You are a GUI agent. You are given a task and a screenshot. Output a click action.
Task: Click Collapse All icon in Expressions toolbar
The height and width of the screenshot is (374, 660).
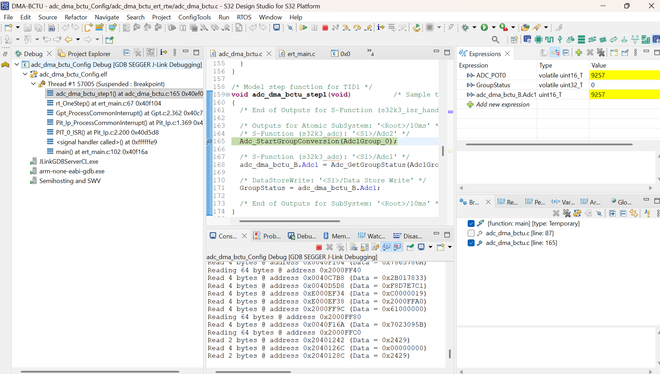566,53
